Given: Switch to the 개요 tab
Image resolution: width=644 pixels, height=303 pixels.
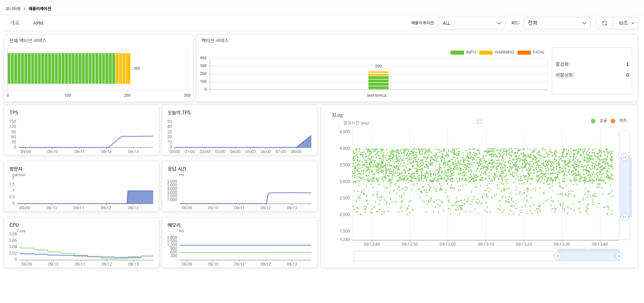Looking at the screenshot, I should pos(15,23).
